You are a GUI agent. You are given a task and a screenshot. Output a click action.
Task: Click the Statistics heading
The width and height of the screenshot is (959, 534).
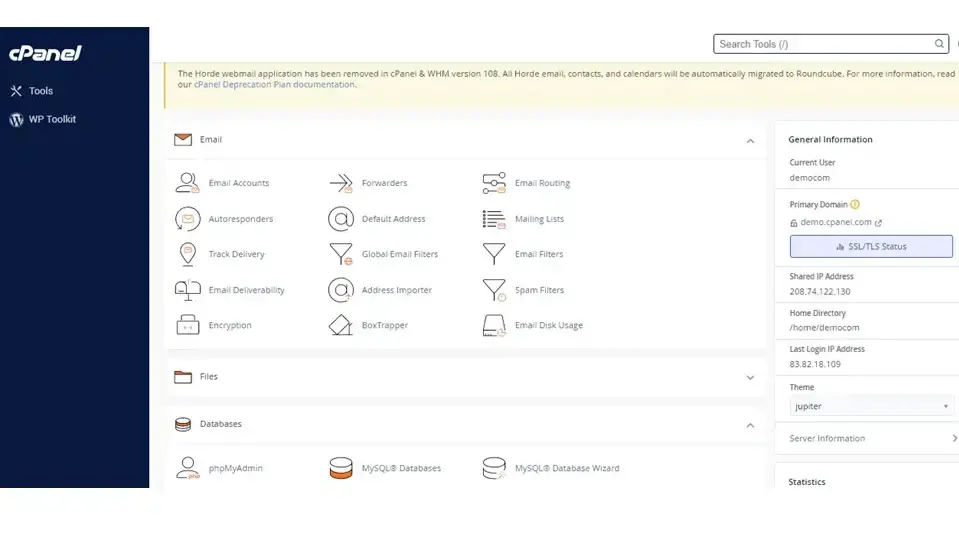pos(807,482)
